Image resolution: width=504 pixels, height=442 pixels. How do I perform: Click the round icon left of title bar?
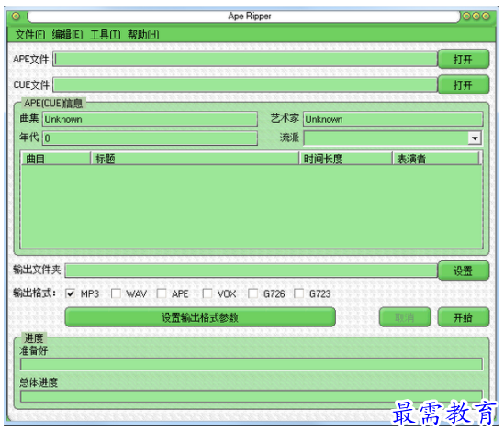click(16, 17)
